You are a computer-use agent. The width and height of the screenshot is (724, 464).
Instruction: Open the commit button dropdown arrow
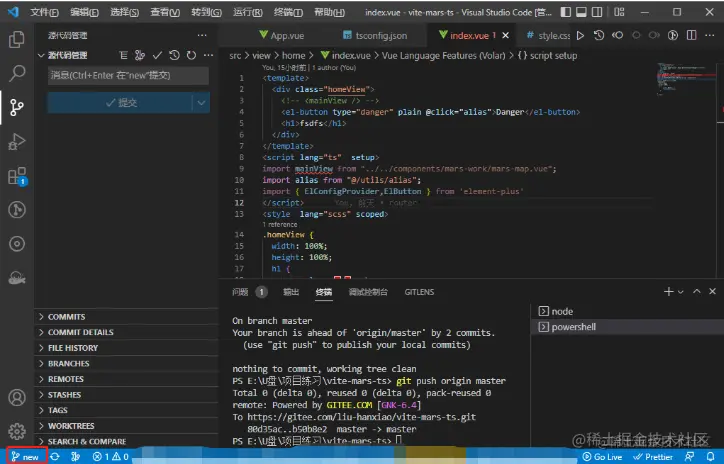pyautogui.click(x=201, y=102)
